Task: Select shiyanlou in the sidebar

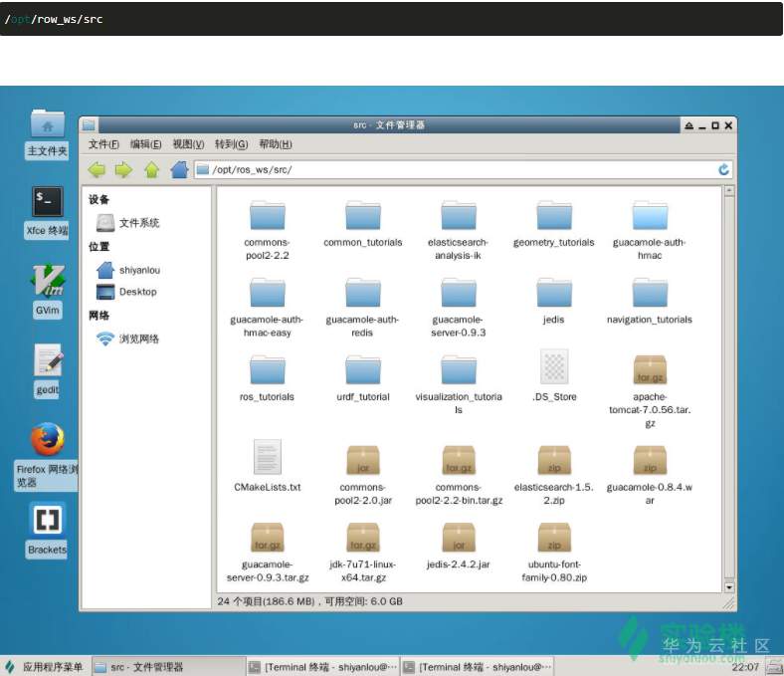Action: coord(128,270)
